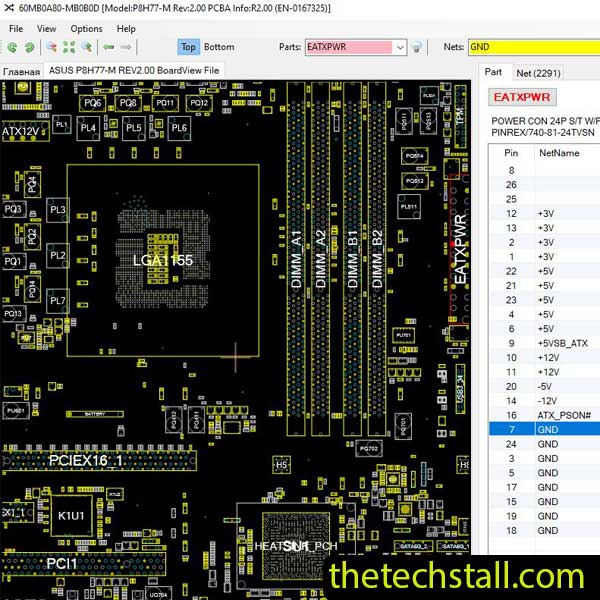This screenshot has width=600, height=600.
Task: Select the LGA1155 socket on the board
Action: click(x=162, y=259)
